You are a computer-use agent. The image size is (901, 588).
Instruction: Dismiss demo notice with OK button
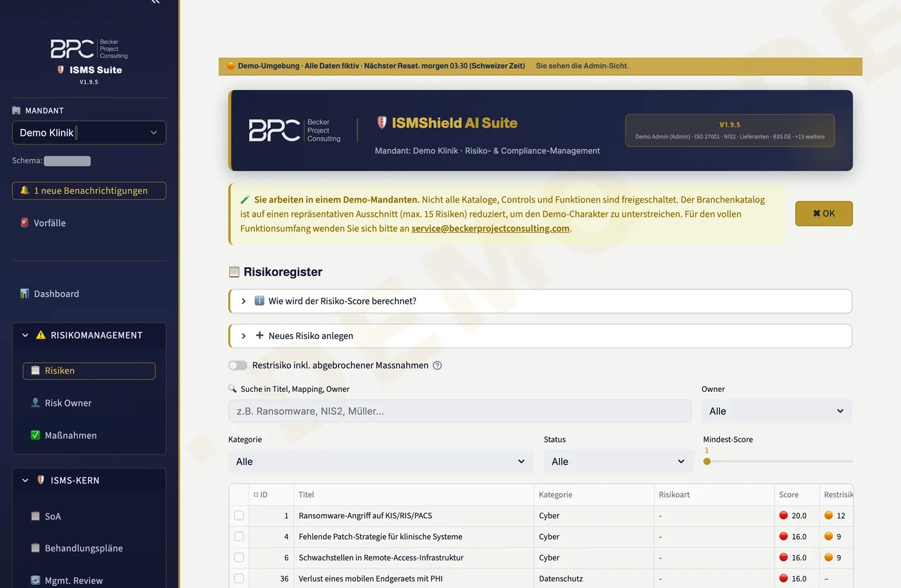[824, 214]
